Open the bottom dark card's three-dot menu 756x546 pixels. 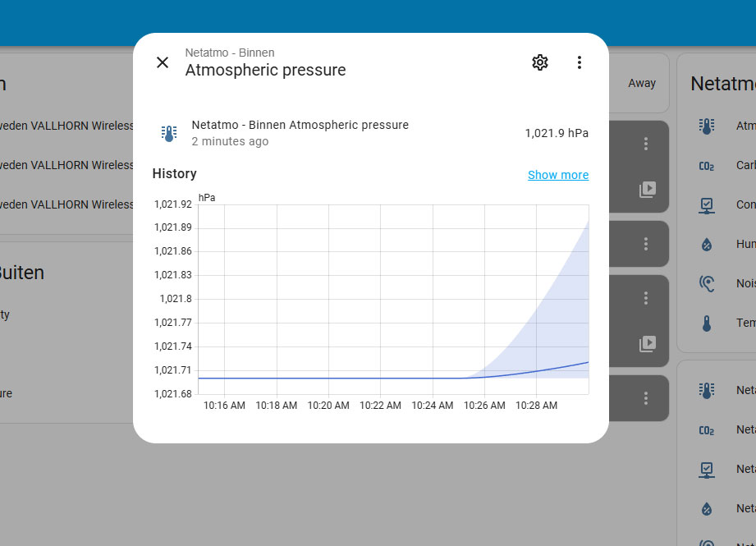click(x=645, y=398)
